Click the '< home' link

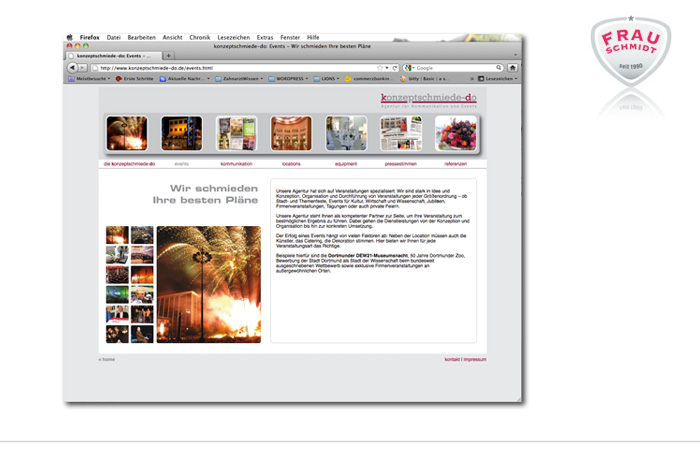click(x=107, y=359)
